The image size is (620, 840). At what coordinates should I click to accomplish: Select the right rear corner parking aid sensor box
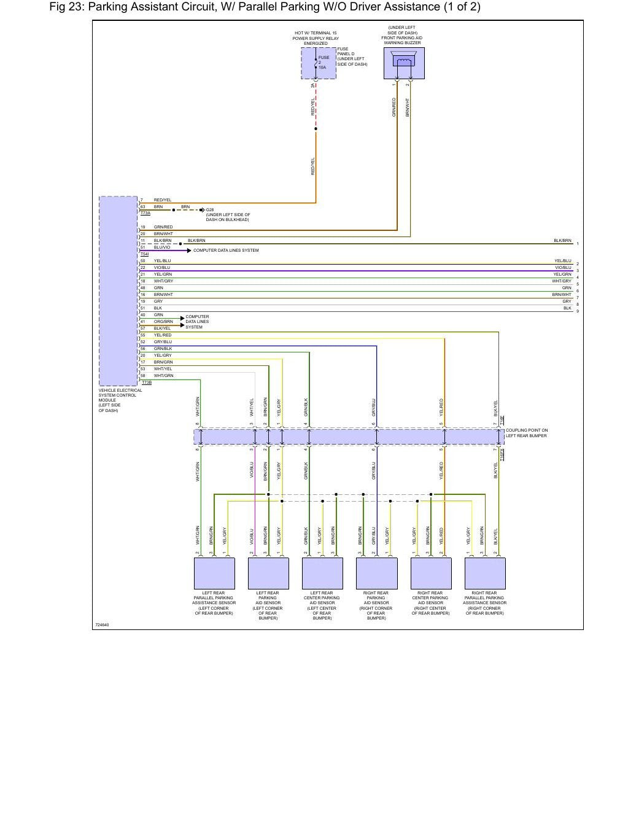coord(376,574)
